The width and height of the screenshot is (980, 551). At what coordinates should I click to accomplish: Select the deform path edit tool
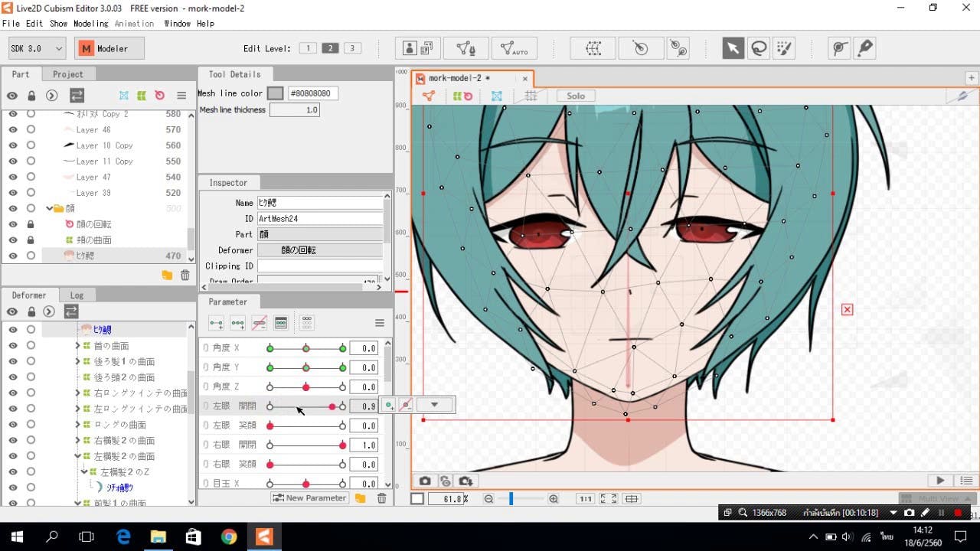840,48
